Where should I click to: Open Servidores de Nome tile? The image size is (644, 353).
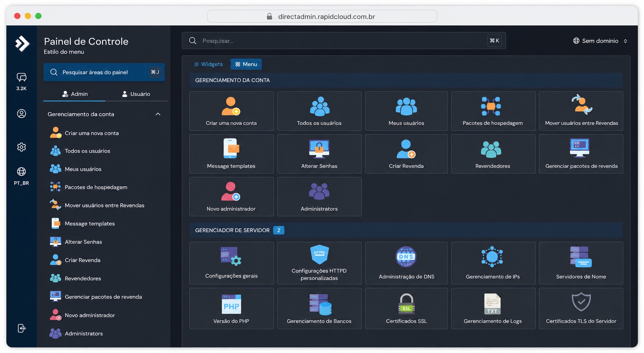[x=581, y=263]
